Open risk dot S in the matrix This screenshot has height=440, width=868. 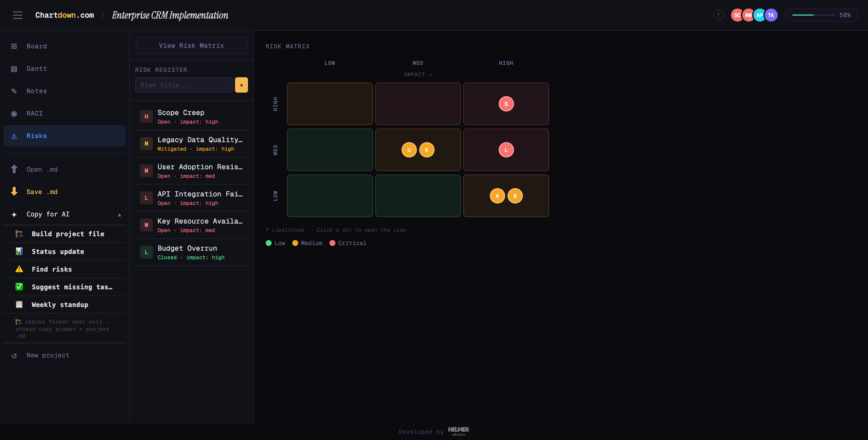[x=506, y=104]
